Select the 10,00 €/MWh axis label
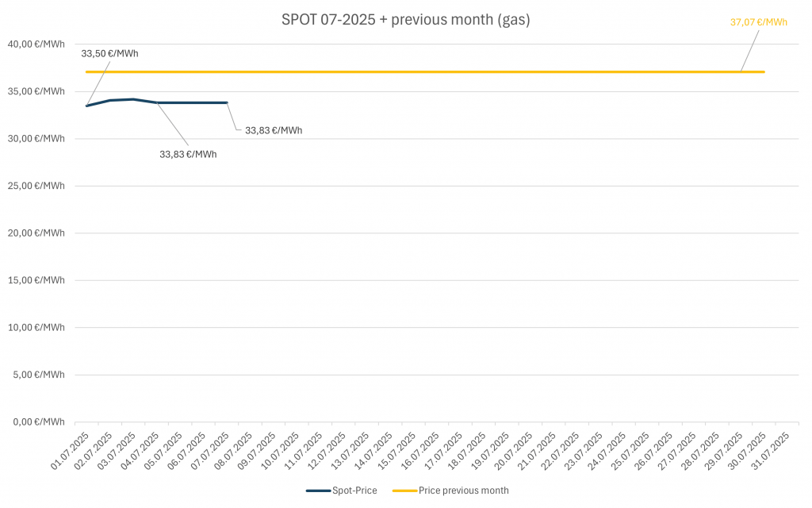The height and width of the screenshot is (508, 812). 37,327
